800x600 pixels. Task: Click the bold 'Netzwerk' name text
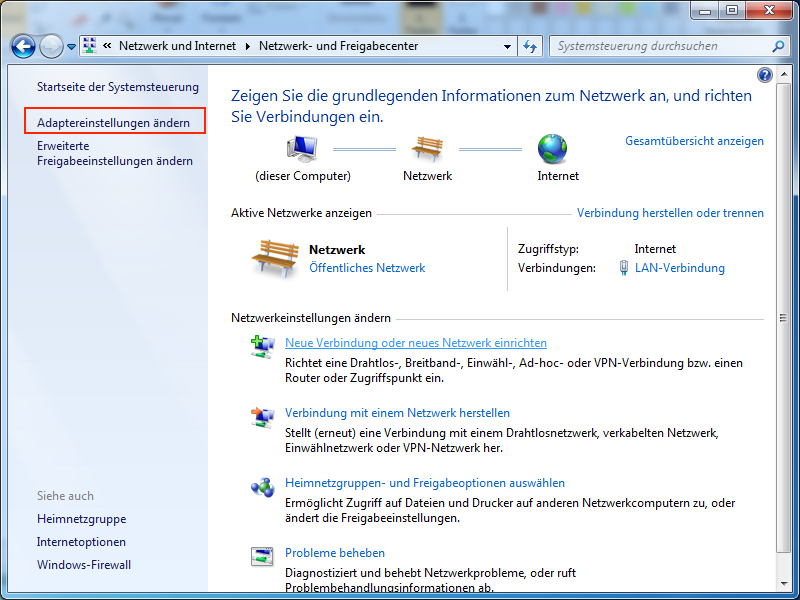[337, 250]
